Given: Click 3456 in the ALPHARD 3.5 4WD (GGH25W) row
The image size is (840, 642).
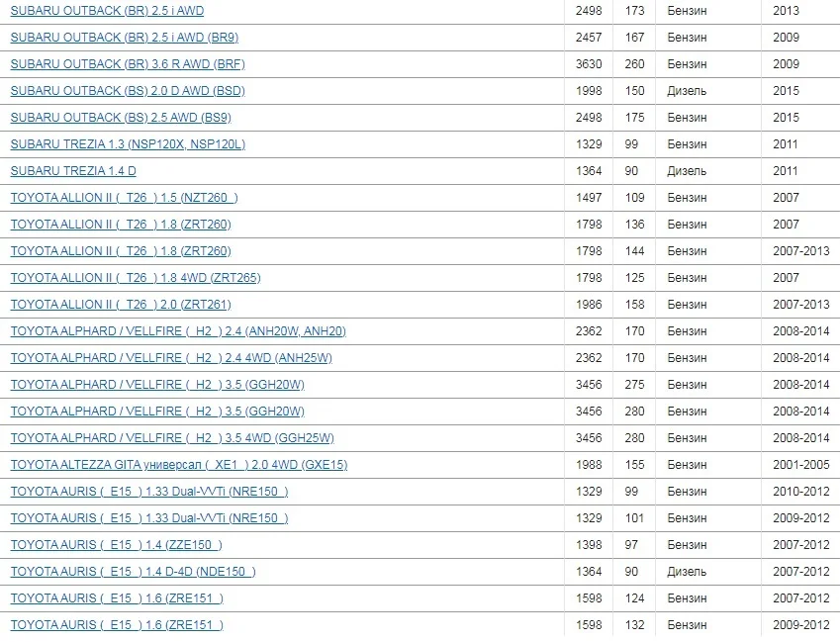Looking at the screenshot, I should click(589, 439).
